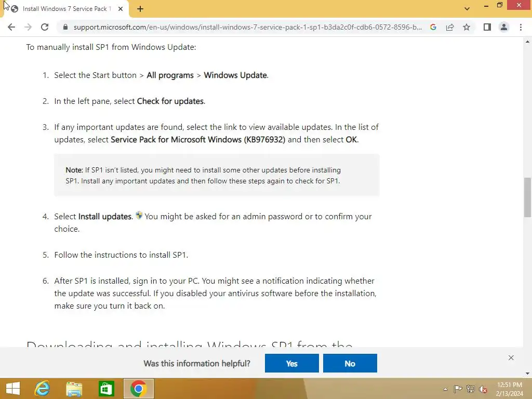Answer No to helpful survey
The height and width of the screenshot is (399, 532).
point(350,363)
